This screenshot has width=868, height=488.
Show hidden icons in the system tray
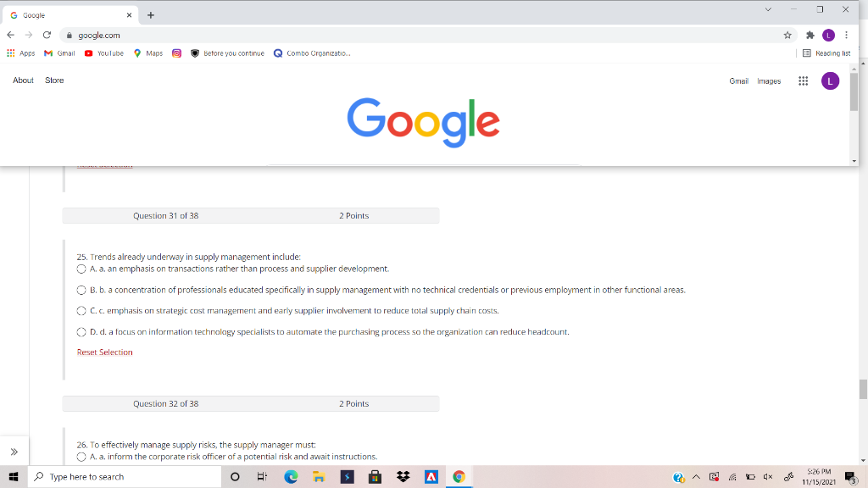695,476
